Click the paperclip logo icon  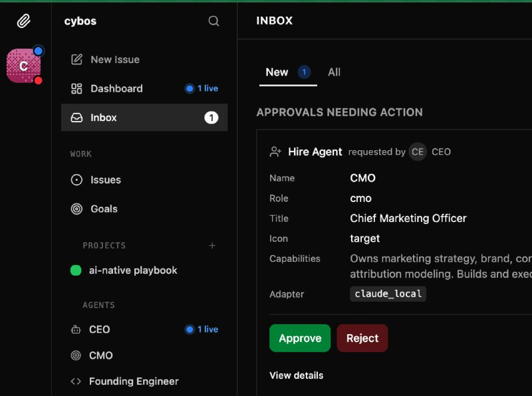[24, 21]
